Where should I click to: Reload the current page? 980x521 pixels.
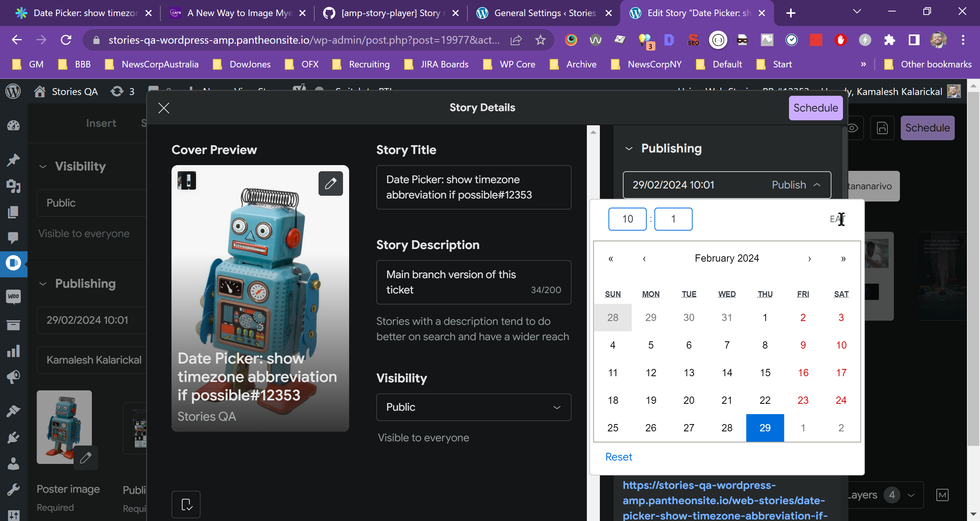(66, 40)
